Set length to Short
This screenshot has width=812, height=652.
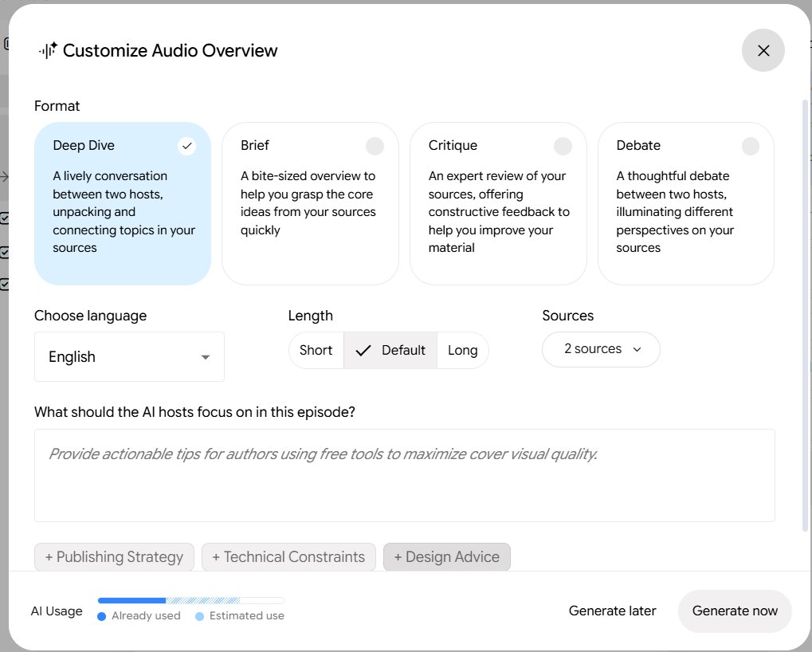[316, 350]
